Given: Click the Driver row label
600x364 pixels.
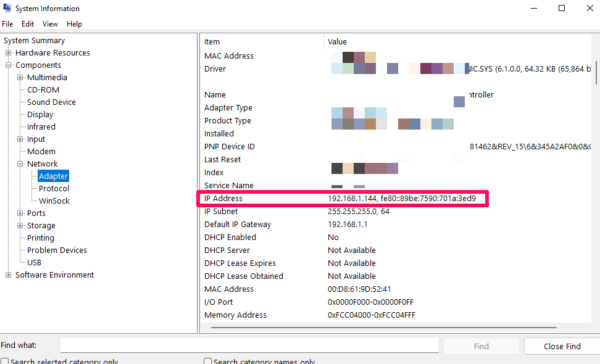Looking at the screenshot, I should click(215, 69).
